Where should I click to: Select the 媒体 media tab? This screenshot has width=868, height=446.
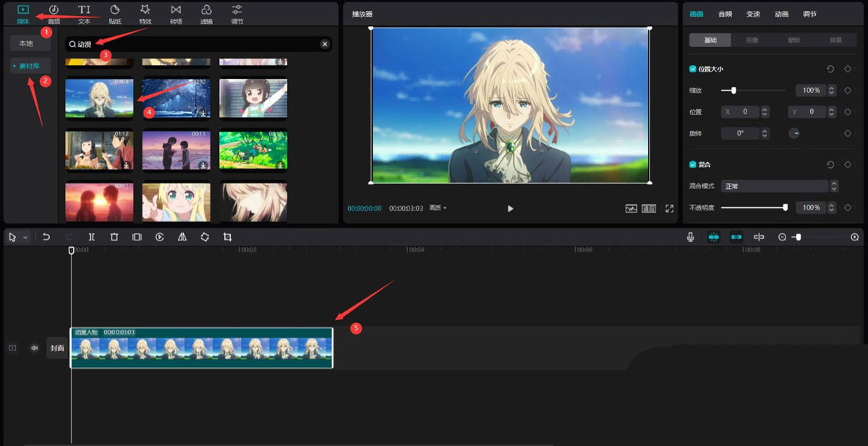tap(23, 13)
